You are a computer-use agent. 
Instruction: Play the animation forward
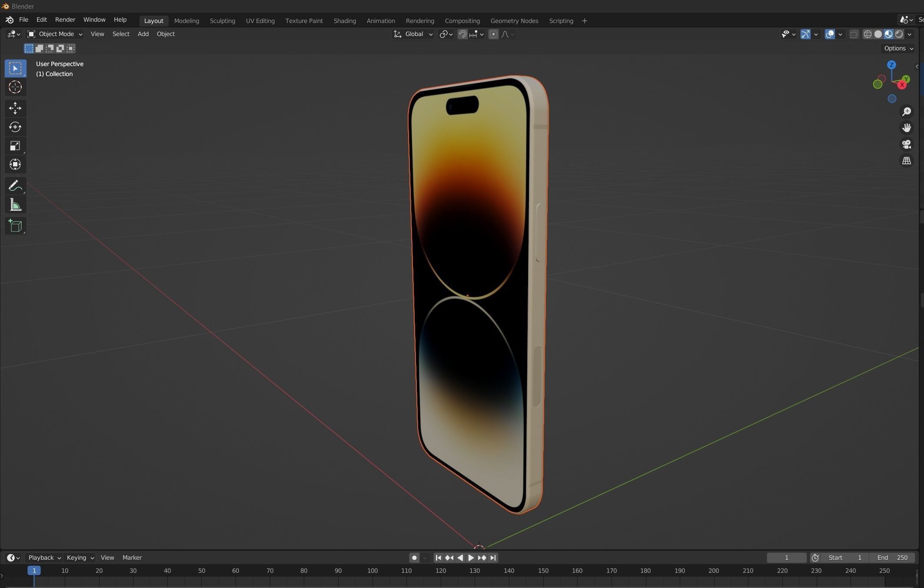[x=471, y=558]
